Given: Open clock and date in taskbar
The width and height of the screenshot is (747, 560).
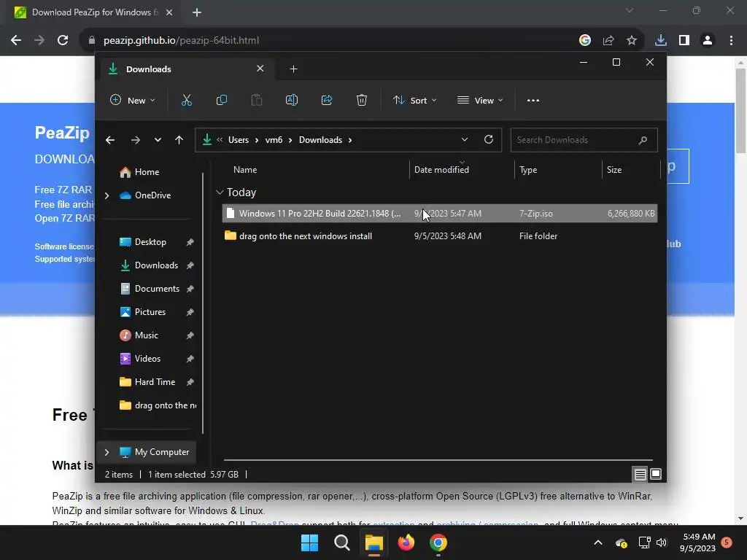Looking at the screenshot, I should click(697, 542).
